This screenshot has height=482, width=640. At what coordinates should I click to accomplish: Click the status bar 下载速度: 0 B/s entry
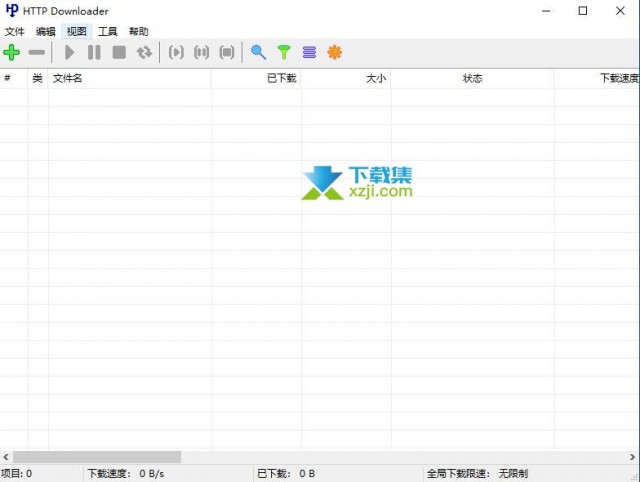[126, 473]
